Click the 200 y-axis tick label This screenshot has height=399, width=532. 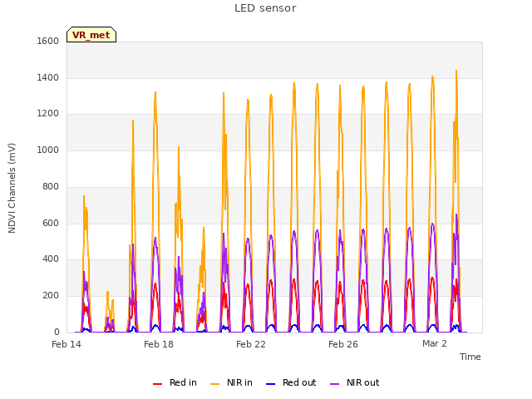(x=51, y=296)
